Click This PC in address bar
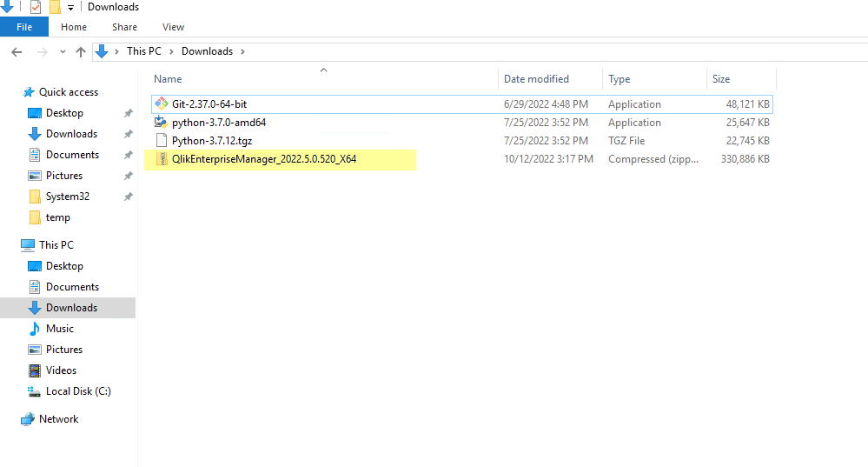 144,51
